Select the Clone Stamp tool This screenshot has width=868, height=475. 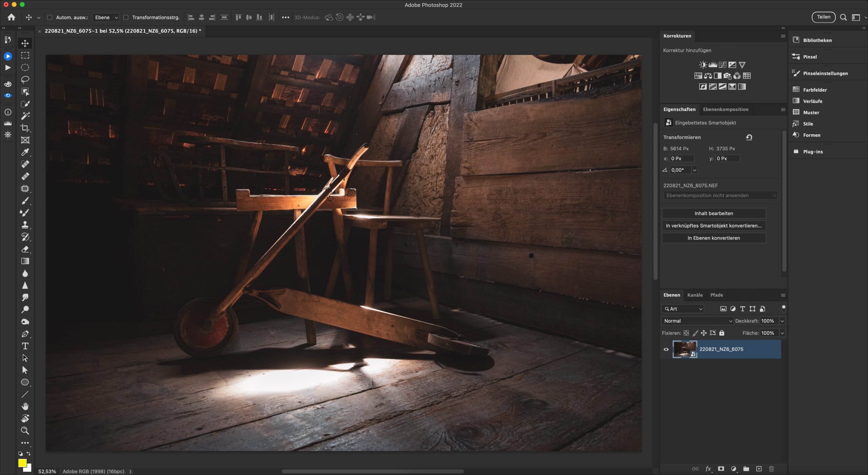pyautogui.click(x=25, y=225)
